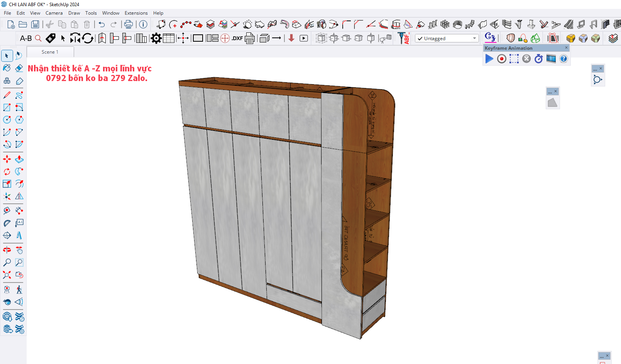The height and width of the screenshot is (364, 621).
Task: Click the Model Info icon
Action: tap(143, 25)
